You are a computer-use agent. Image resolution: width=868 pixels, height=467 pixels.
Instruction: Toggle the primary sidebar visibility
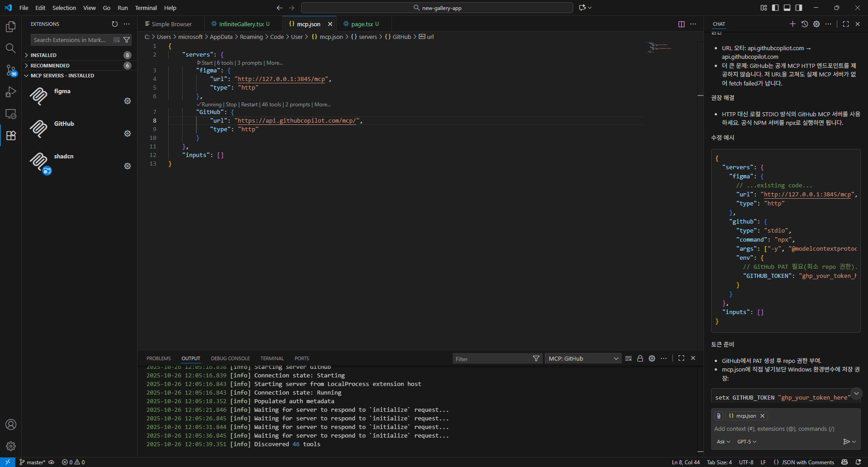[775, 8]
